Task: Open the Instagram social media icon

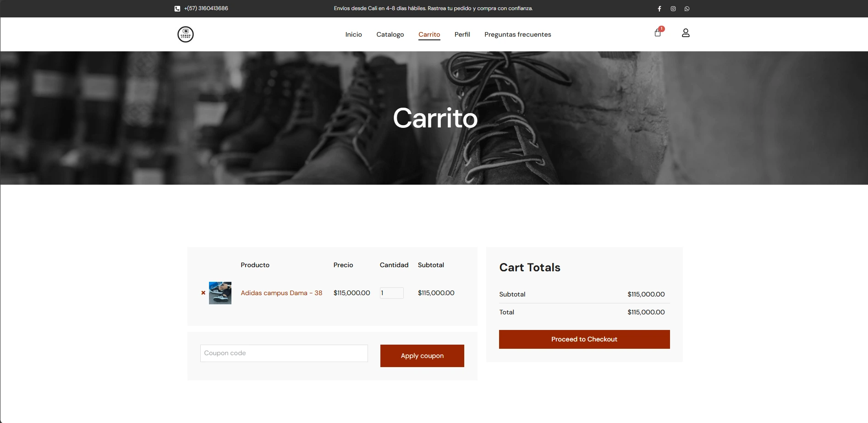Action: pos(673,8)
